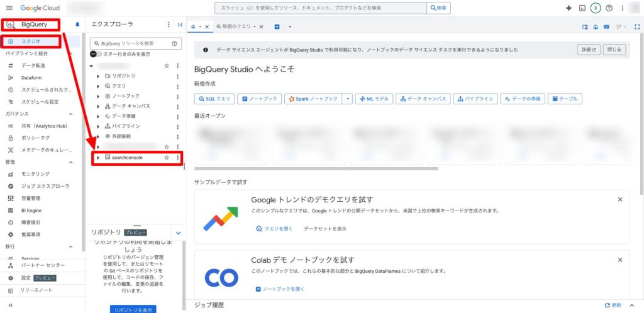Click the notifications badge showing 3
This screenshot has width=644, height=313.
point(595,8)
